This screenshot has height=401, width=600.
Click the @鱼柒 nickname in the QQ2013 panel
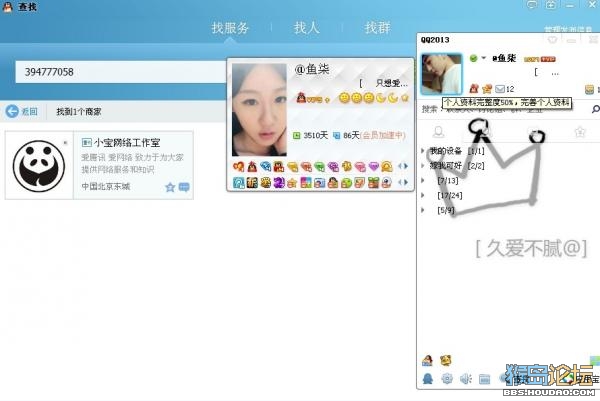point(504,59)
